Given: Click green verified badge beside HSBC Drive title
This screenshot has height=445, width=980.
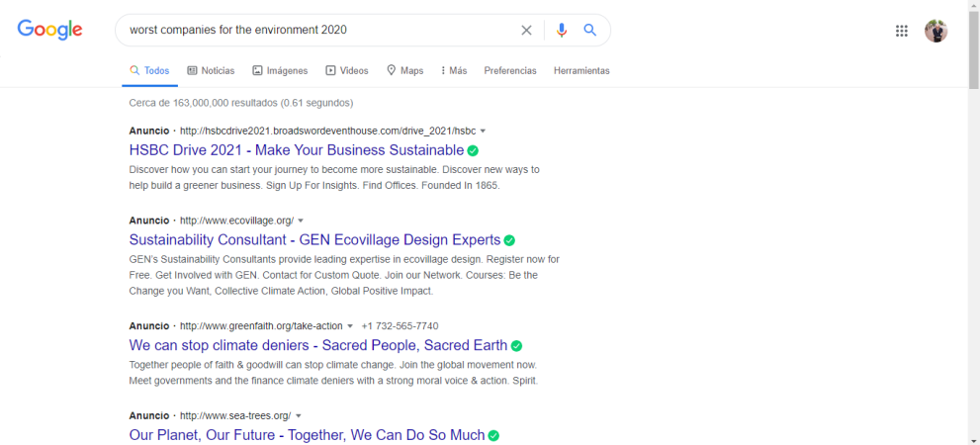Looking at the screenshot, I should [x=473, y=150].
